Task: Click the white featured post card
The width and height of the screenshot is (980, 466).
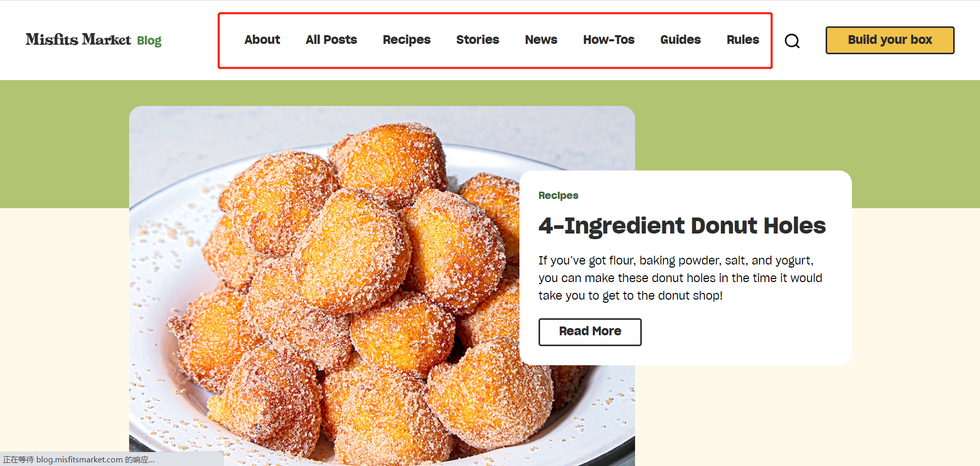Action: click(686, 268)
